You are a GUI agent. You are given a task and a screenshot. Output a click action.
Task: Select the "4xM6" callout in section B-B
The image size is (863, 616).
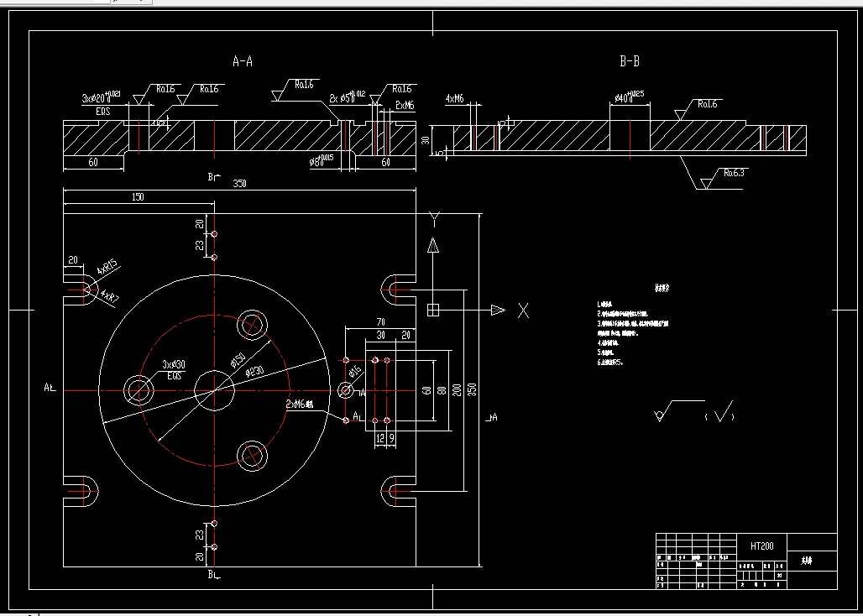455,99
